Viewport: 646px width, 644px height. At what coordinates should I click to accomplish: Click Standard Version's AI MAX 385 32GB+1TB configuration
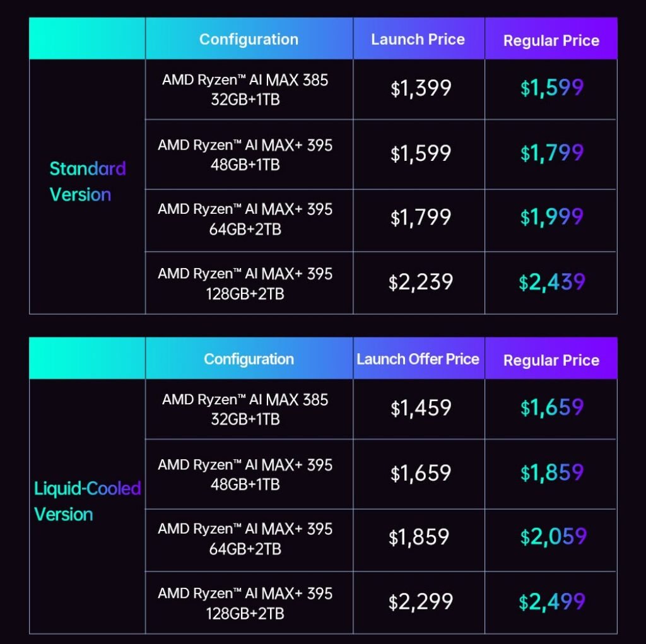(245, 90)
